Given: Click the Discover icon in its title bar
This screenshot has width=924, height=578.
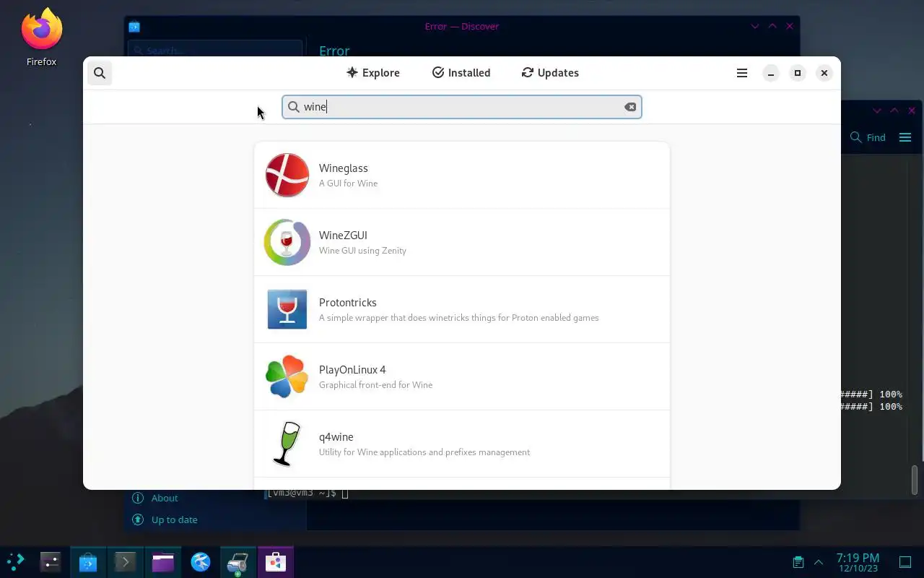Looking at the screenshot, I should tap(134, 27).
